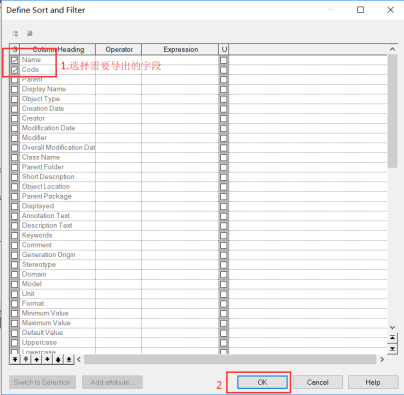Click the page-down double arrow icon

[x=58, y=359]
